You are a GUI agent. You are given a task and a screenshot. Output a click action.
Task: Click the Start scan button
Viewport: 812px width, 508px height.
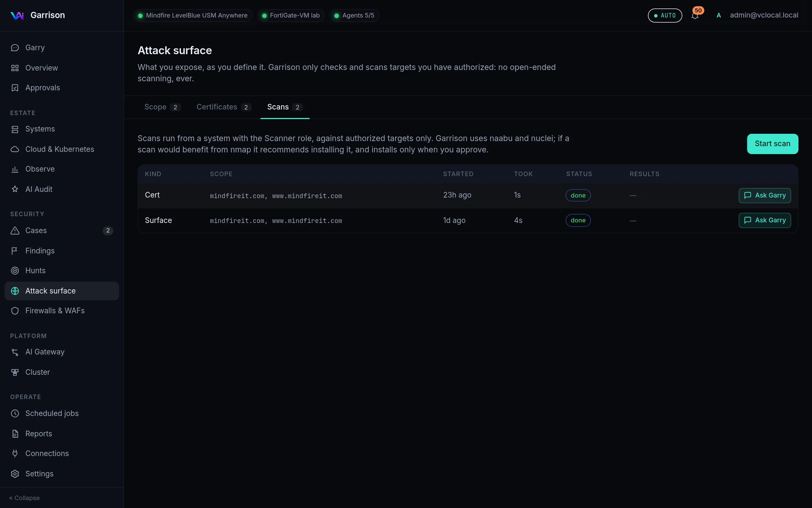773,144
